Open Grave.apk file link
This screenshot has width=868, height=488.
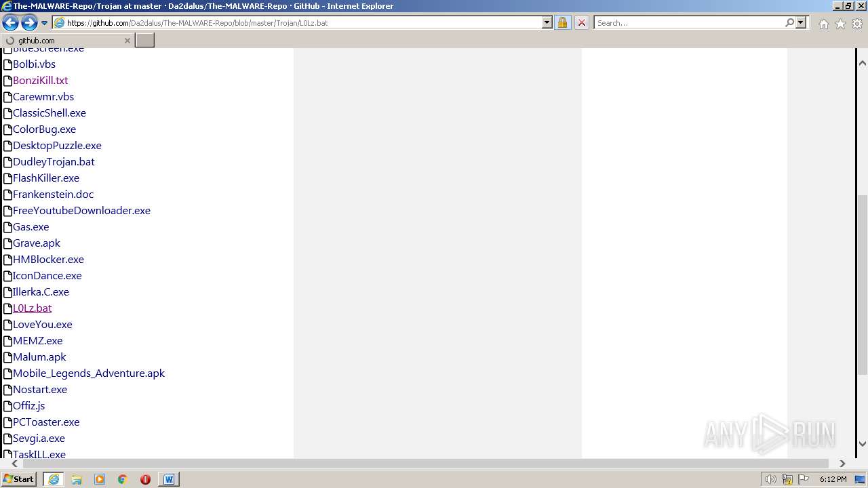[37, 243]
